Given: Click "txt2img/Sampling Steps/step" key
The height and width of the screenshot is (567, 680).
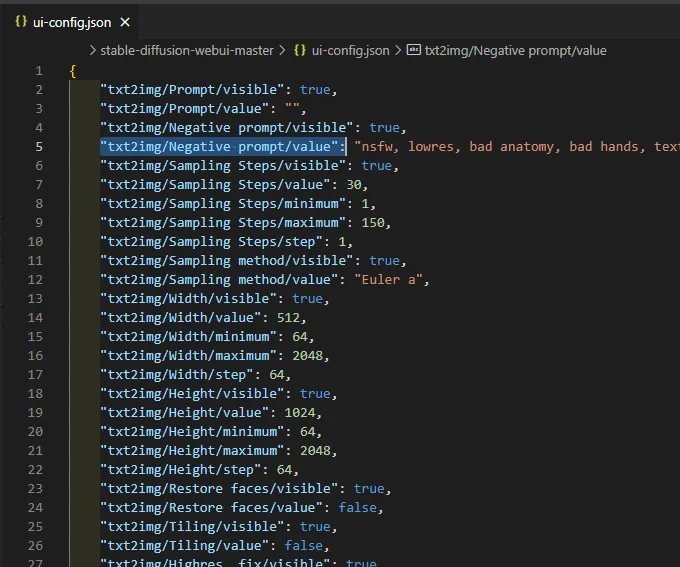Looking at the screenshot, I should point(211,242).
